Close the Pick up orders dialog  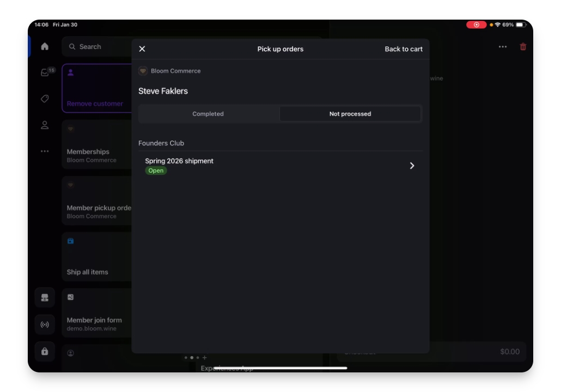[142, 49]
